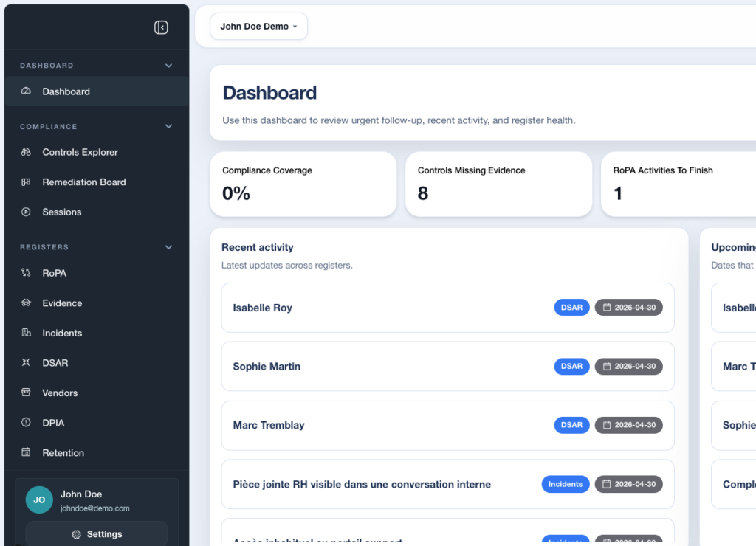The height and width of the screenshot is (546, 756).
Task: Click the Controls Explorer binoculars icon
Action: [x=26, y=152]
